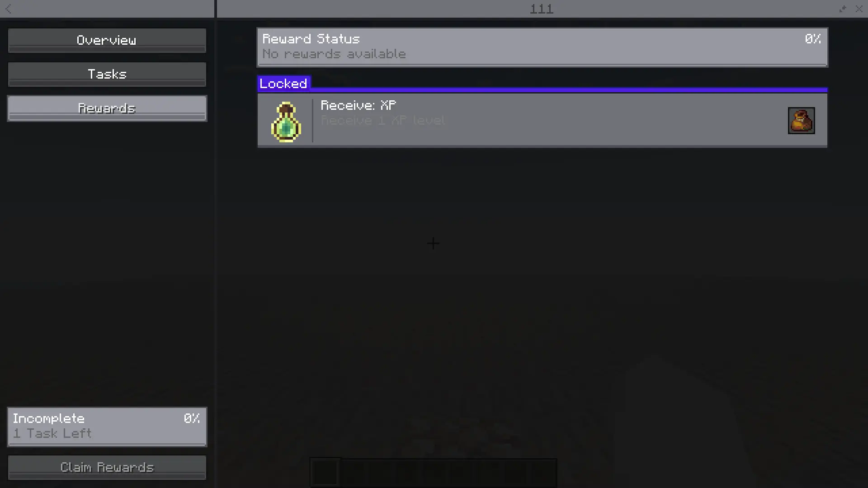Image resolution: width=868 pixels, height=488 pixels.
Task: Select the Overview navigation button
Action: pos(107,40)
